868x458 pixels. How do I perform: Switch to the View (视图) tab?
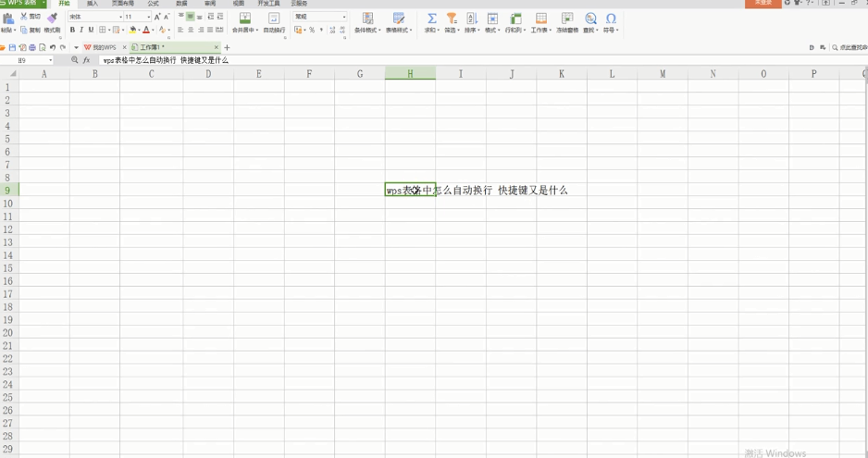pyautogui.click(x=239, y=4)
